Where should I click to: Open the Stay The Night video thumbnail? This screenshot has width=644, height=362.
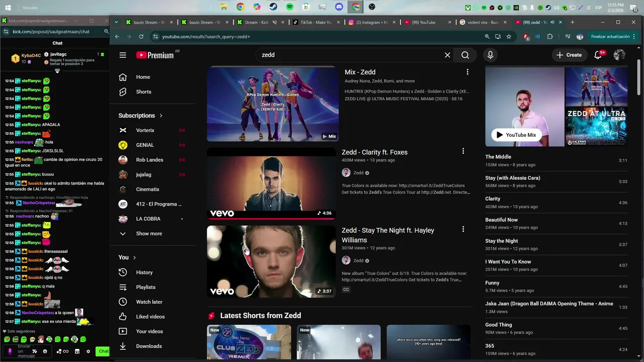(x=271, y=261)
